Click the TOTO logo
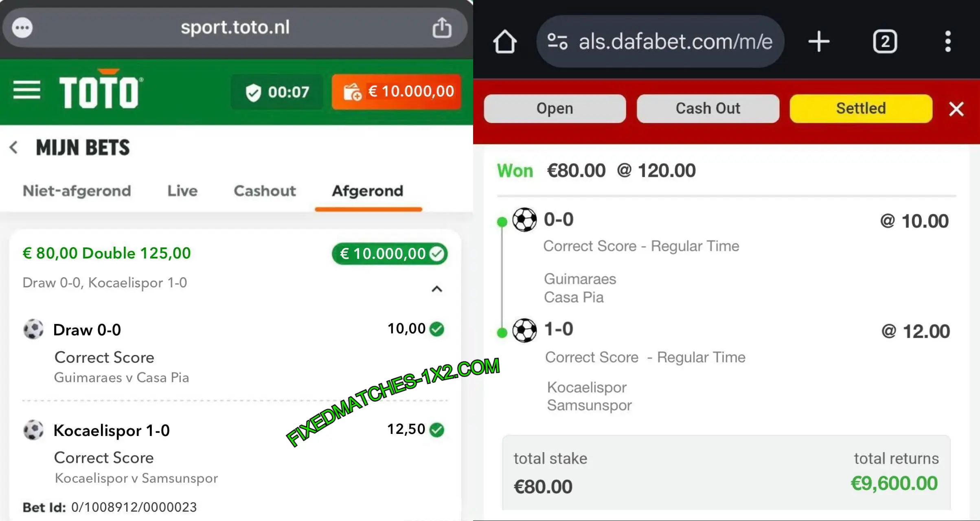Viewport: 980px width, 521px height. pos(101,89)
